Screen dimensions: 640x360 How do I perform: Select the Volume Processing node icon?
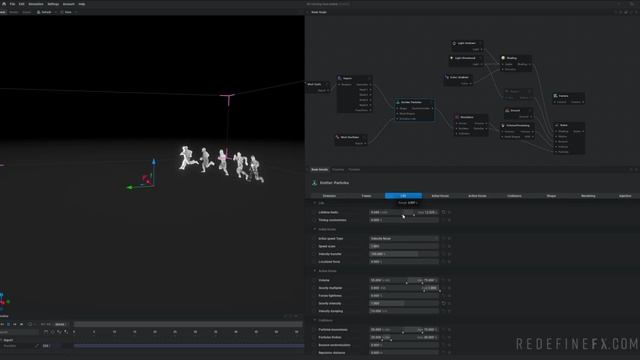click(x=503, y=125)
